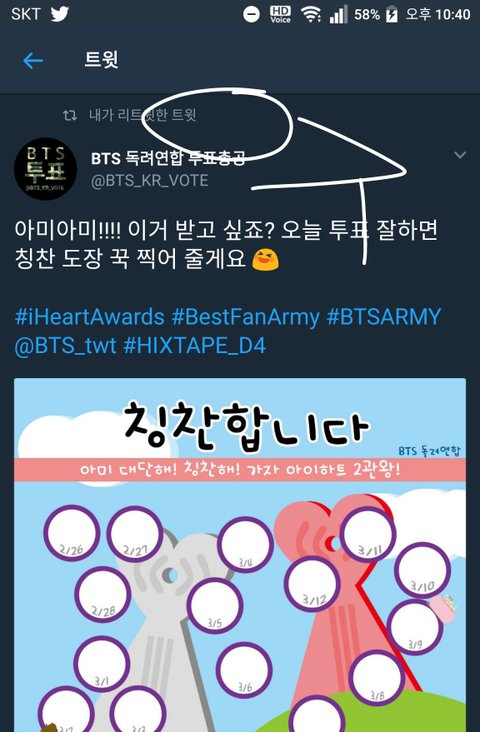Image resolution: width=480 pixels, height=732 pixels.
Task: Tap the 2/26 stamp circle in image
Action: click(x=71, y=533)
